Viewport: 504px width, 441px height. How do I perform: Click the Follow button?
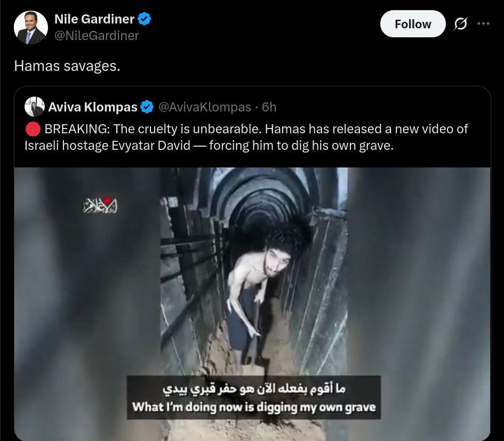point(413,24)
